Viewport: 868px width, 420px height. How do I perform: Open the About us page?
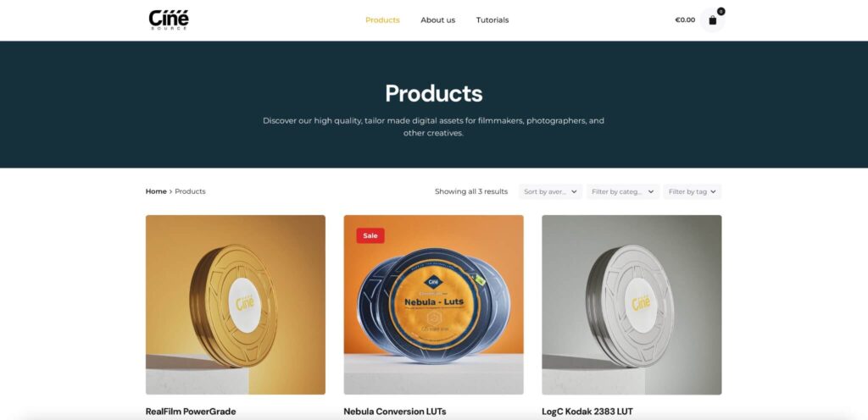[x=438, y=19]
